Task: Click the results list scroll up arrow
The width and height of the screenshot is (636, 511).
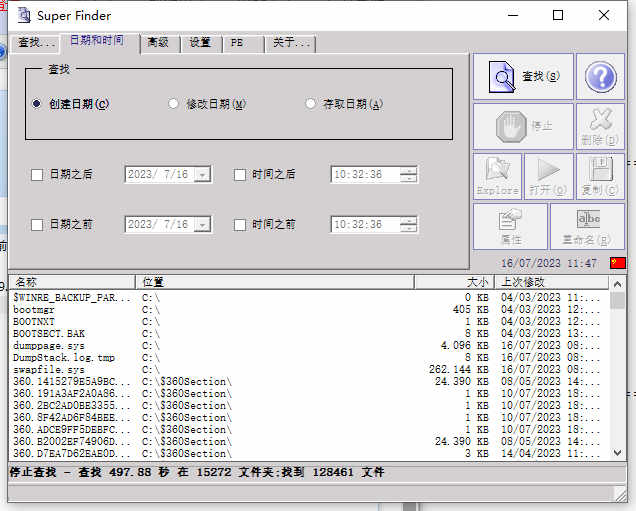Action: click(x=618, y=284)
